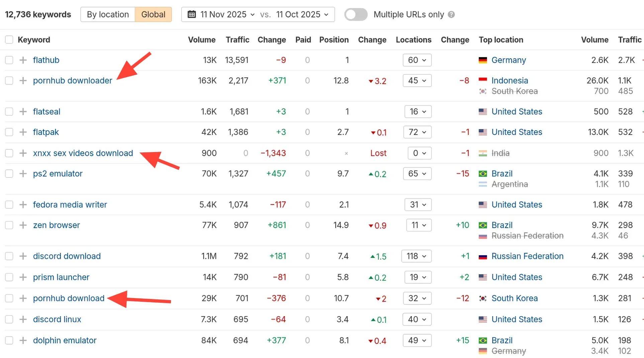Click the Brazil flag next to ps2 emulator
This screenshot has height=358, width=644.
(483, 173)
